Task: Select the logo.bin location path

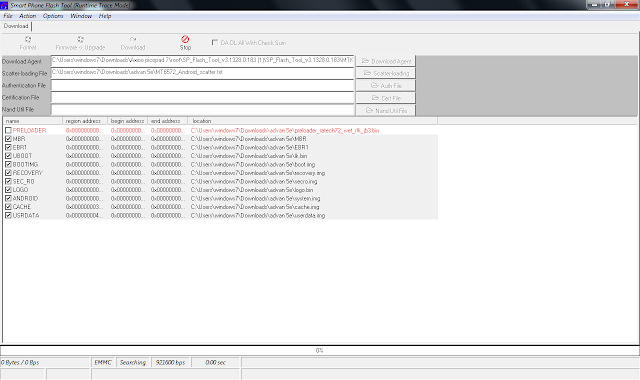Action: pyautogui.click(x=252, y=190)
